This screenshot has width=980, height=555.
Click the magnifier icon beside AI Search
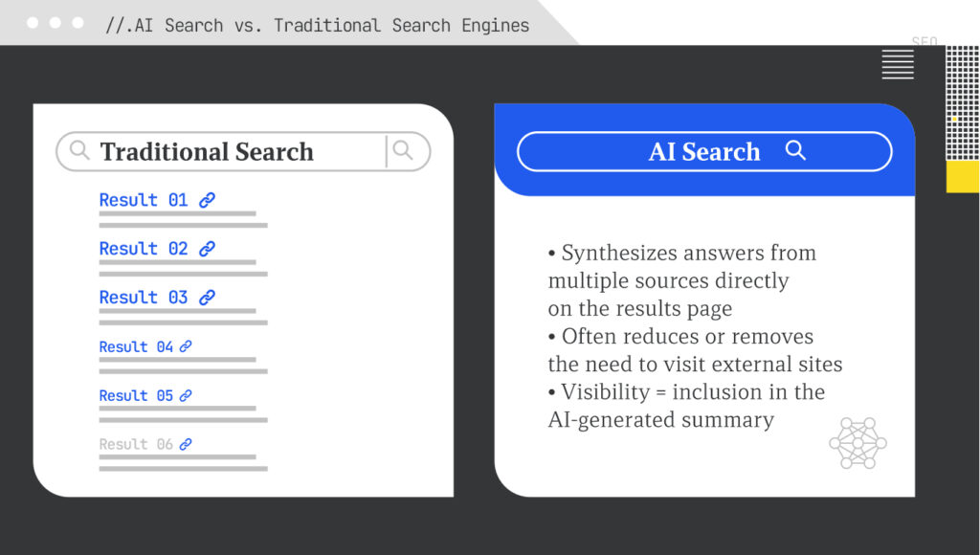pos(795,150)
